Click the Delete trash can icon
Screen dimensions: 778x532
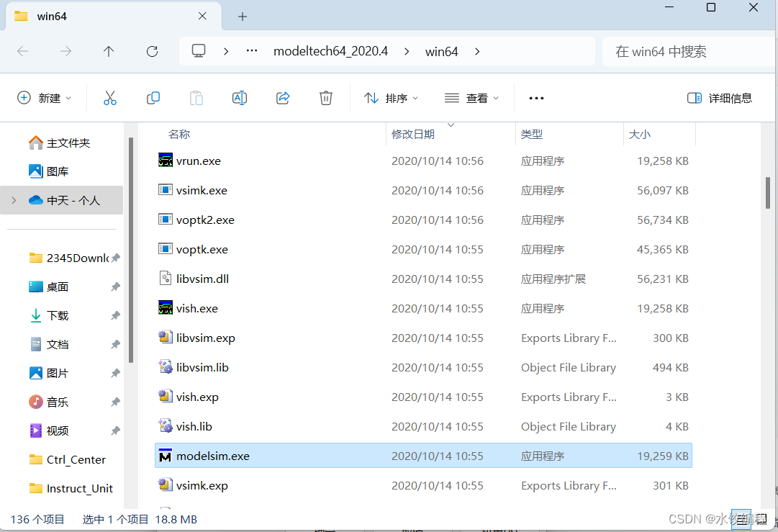pyautogui.click(x=325, y=98)
